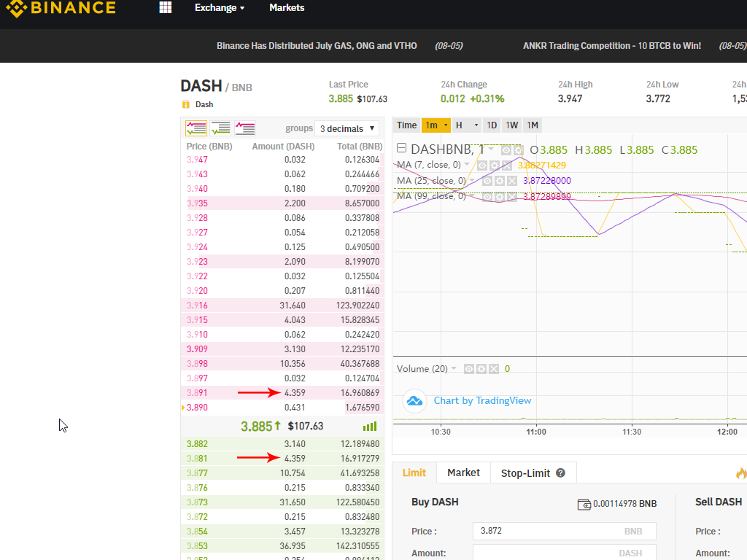Select the Stop-Limit order tab
Viewport: 747px width, 560px height.
click(525, 473)
